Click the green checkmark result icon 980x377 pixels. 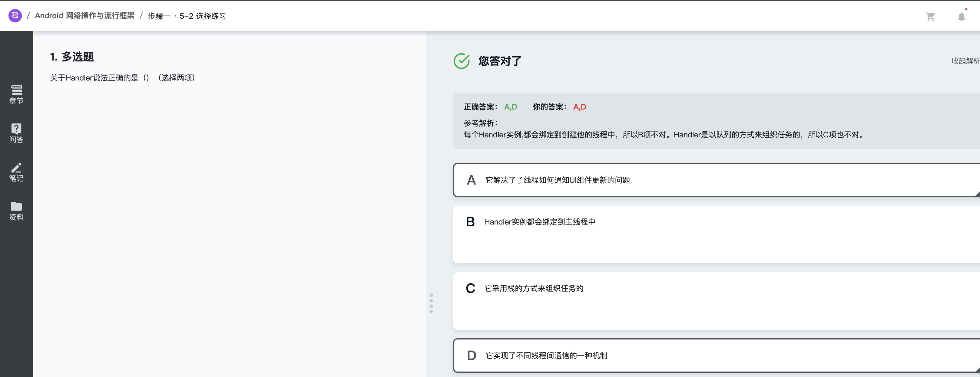[x=462, y=61]
